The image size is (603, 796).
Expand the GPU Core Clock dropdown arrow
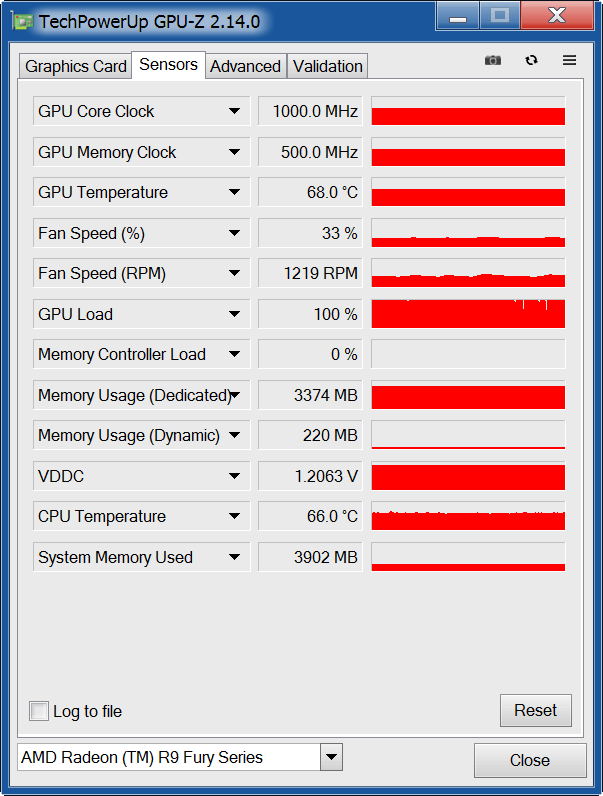(x=234, y=111)
